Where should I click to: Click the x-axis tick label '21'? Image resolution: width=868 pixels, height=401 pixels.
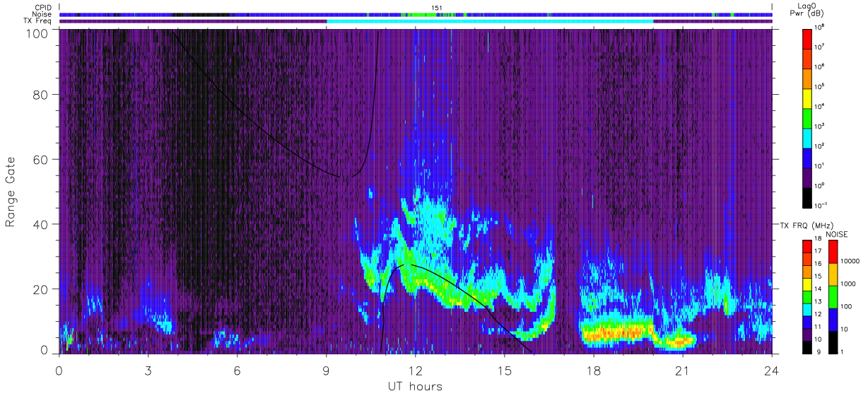coord(683,370)
